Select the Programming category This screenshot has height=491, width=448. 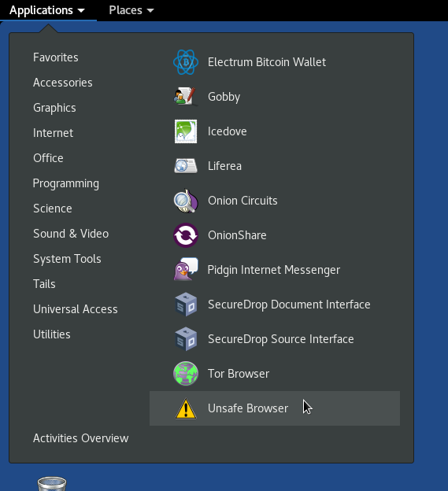pos(66,183)
